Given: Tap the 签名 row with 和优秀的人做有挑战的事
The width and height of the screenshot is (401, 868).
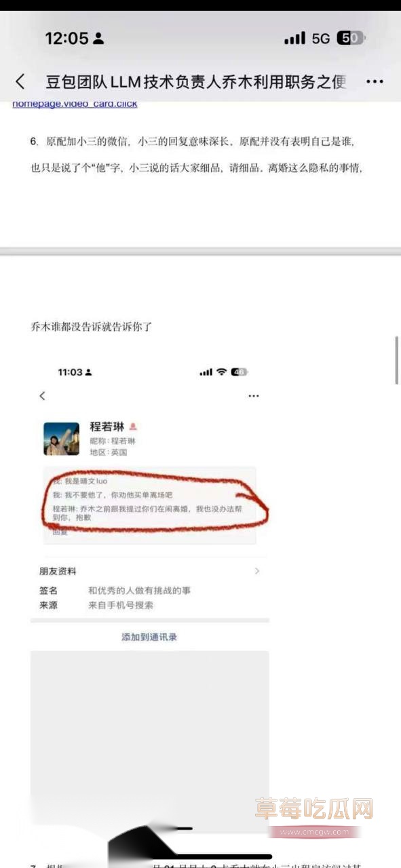Looking at the screenshot, I should [150, 591].
